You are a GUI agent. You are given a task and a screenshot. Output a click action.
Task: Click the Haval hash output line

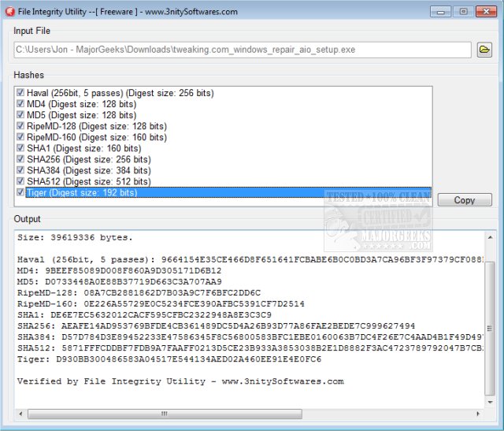(x=250, y=259)
